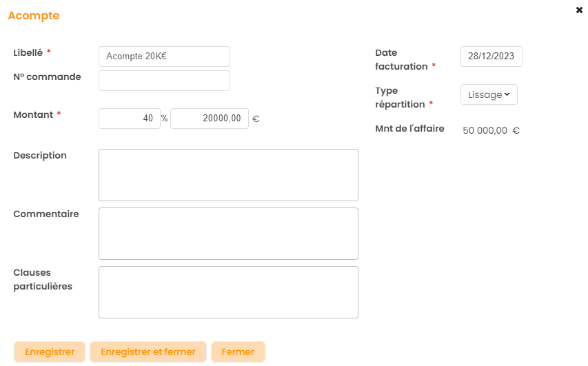
Task: Click the Libellé text field
Action: coord(164,57)
